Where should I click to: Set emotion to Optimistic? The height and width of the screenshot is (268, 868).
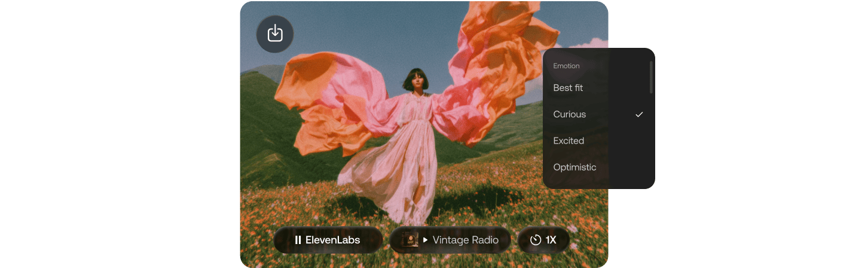pos(574,167)
